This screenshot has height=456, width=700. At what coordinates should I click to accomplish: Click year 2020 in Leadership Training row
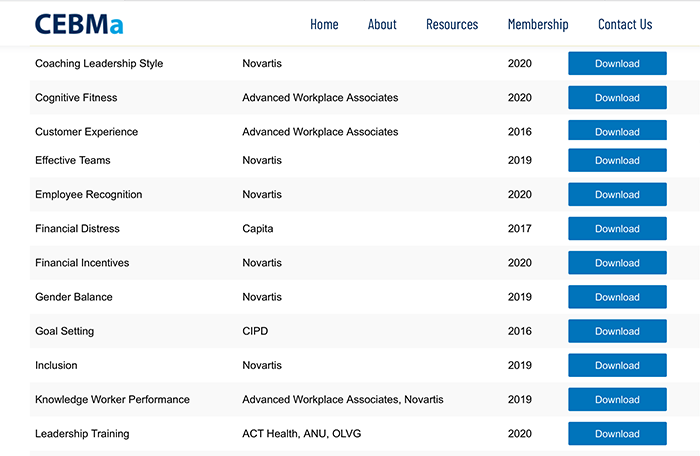(520, 434)
